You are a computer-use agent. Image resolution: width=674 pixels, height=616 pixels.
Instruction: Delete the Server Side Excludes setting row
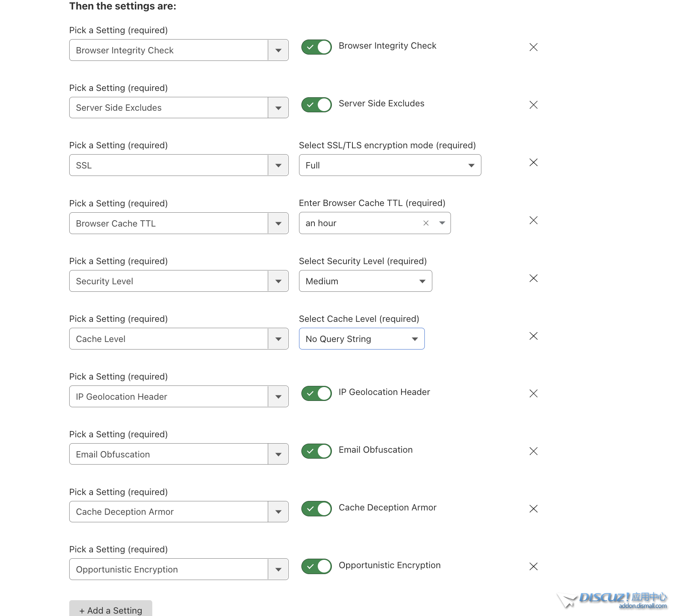click(533, 105)
